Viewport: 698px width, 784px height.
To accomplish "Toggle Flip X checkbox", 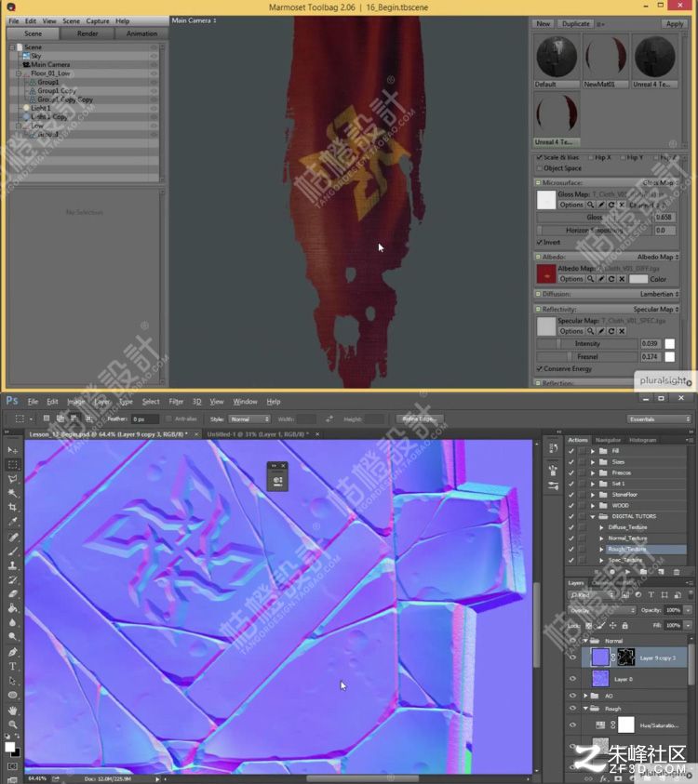I will coord(590,157).
